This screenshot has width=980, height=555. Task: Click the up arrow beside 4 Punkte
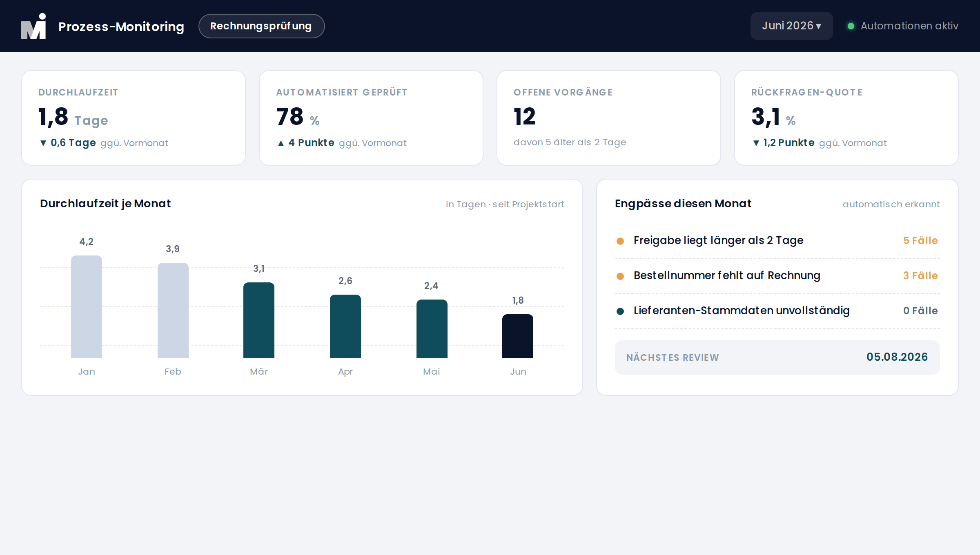point(281,143)
